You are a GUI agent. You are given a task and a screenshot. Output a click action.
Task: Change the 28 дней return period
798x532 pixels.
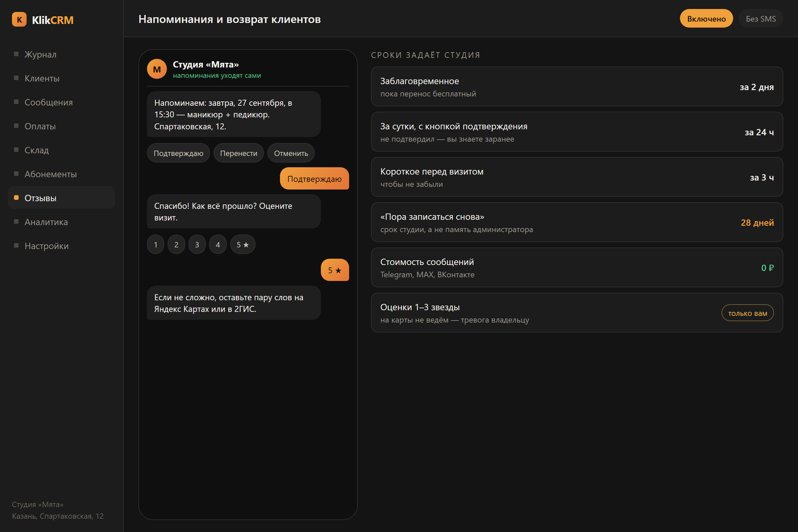click(x=757, y=222)
